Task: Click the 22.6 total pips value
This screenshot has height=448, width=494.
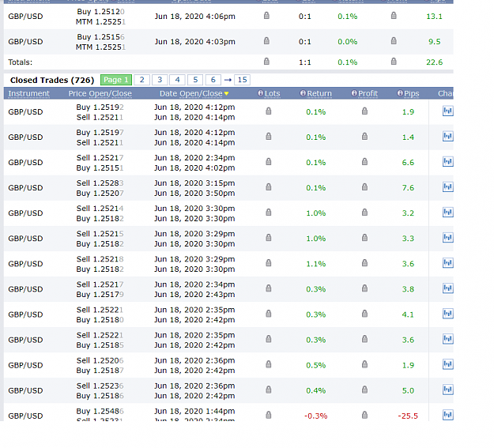Action: (435, 62)
